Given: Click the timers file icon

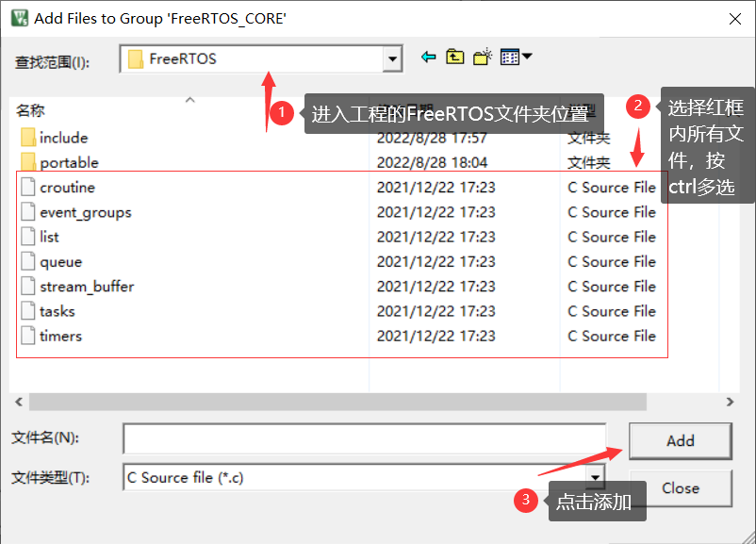Looking at the screenshot, I should click(28, 336).
